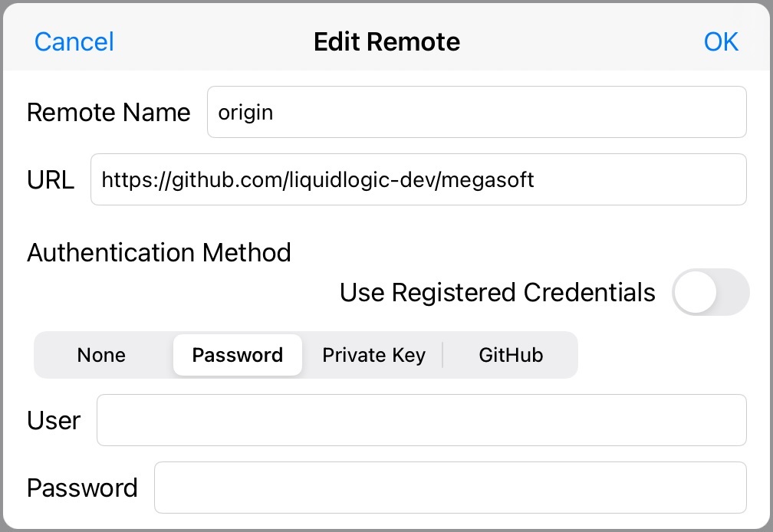
Task: Switch authentication method to Private Key
Action: tap(373, 355)
